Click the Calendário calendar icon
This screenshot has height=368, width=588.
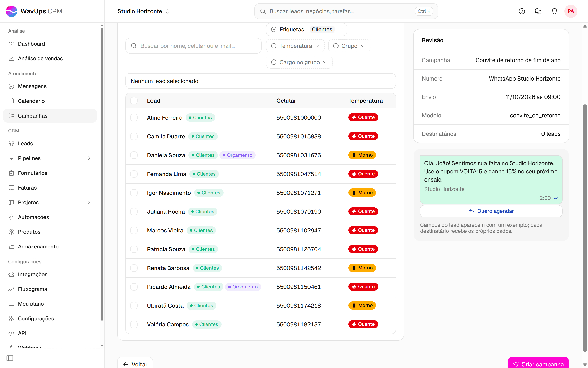point(11,101)
